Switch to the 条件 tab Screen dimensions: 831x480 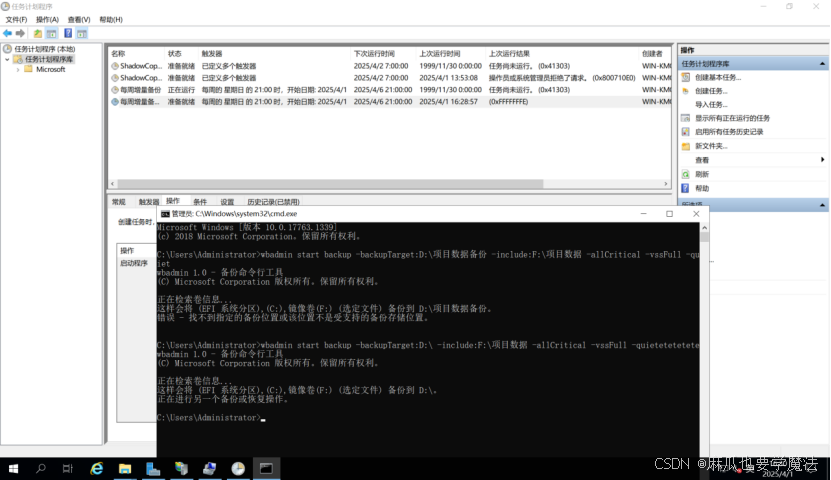(200, 202)
